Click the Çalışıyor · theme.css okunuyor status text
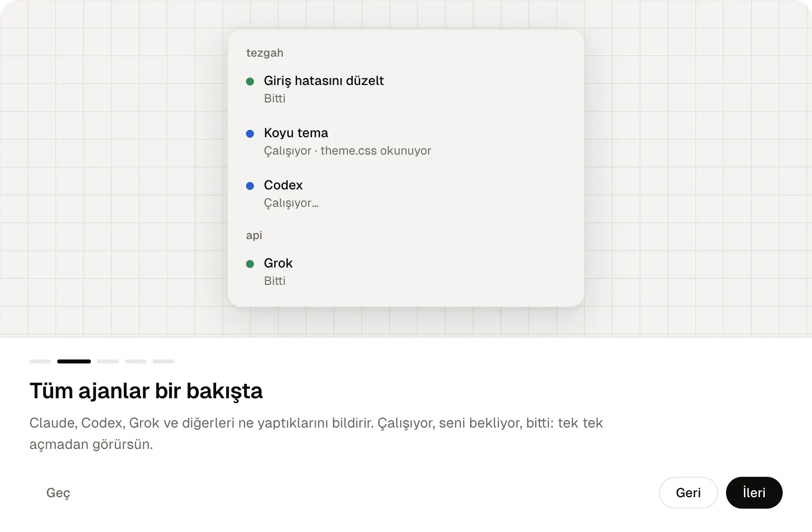The image size is (812, 532). click(347, 151)
